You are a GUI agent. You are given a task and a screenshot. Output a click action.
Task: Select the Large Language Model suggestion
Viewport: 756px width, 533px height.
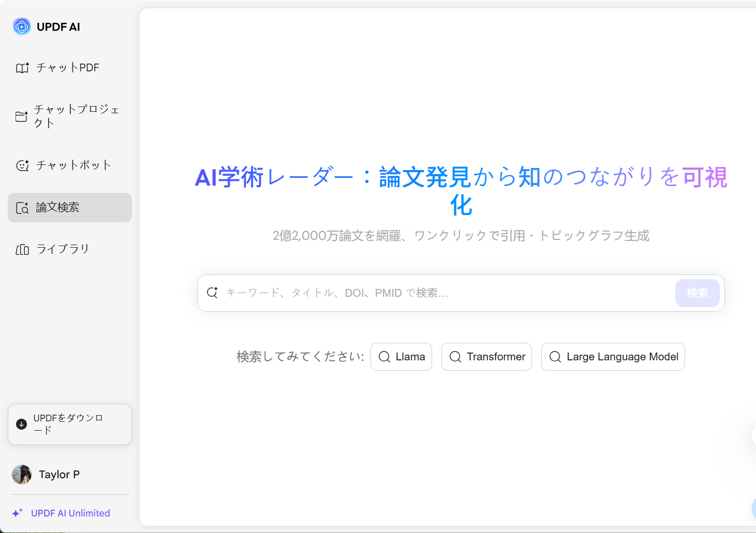click(613, 357)
